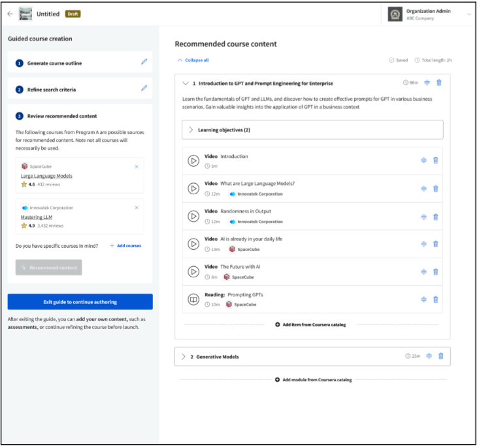Open Organization Admin account dropdown

469,14
